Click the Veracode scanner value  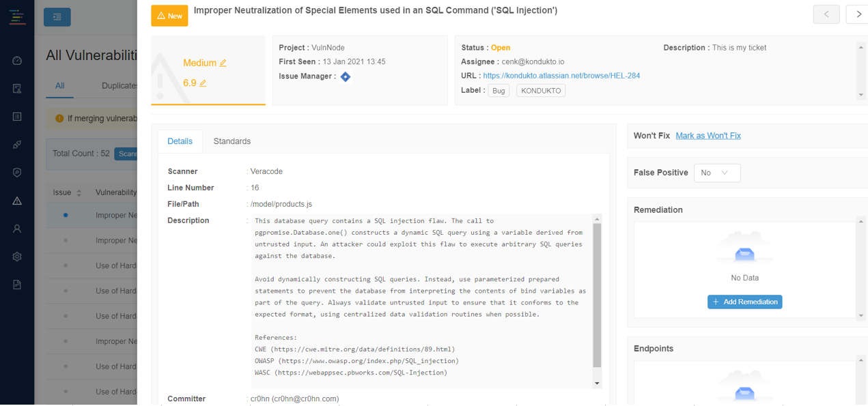266,171
